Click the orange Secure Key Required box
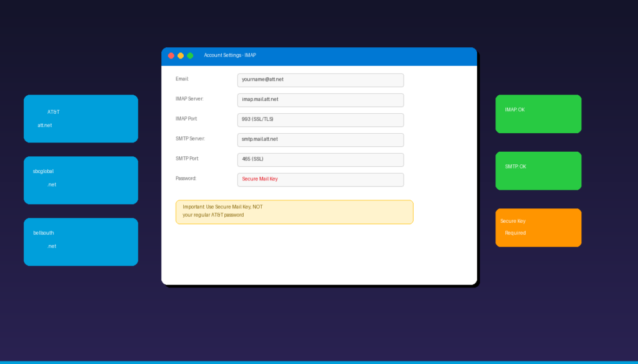The image size is (638, 364). coord(538,227)
